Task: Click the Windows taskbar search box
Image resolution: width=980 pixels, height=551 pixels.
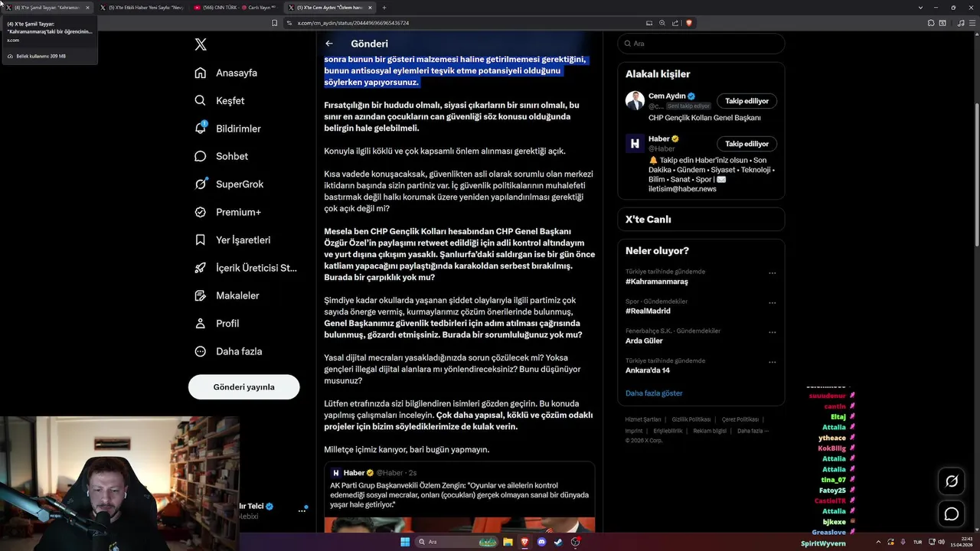Action: [x=458, y=542]
